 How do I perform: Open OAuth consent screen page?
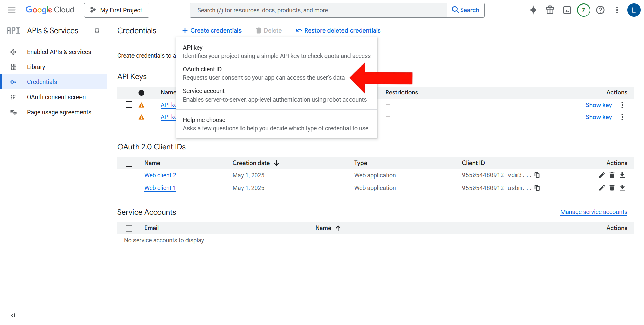[x=54, y=97]
